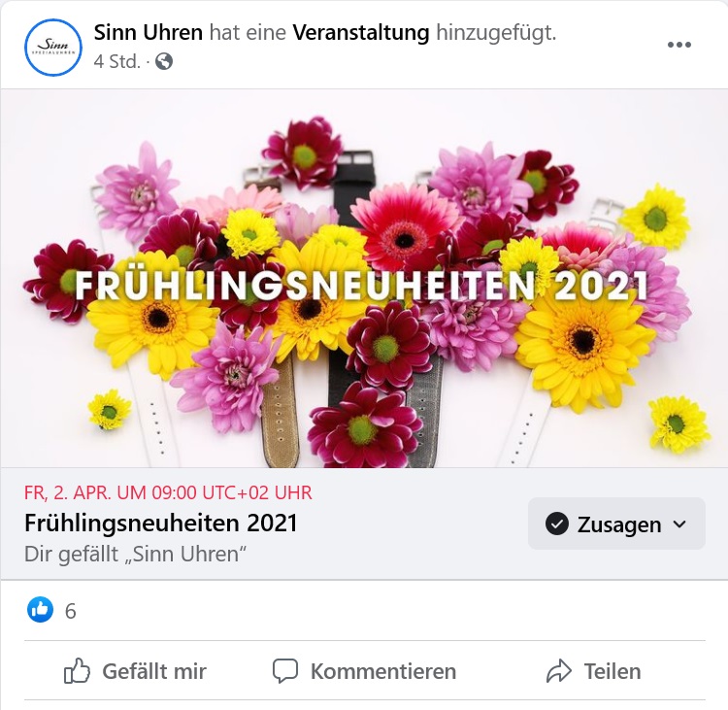
Task: Click the Teilen label
Action: point(612,671)
